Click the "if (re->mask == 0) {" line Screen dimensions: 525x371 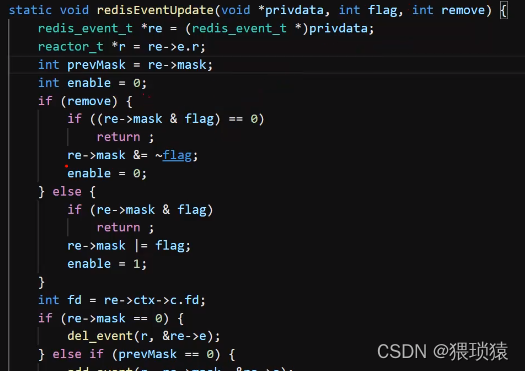[111, 318]
